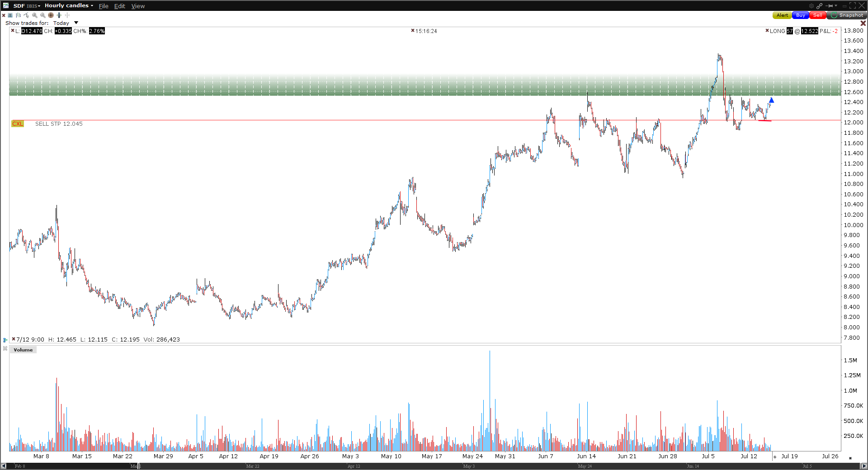Screen dimensions: 868x470
Task: Click the bottom timeline scrollbar track
Action: pyautogui.click(x=434, y=466)
